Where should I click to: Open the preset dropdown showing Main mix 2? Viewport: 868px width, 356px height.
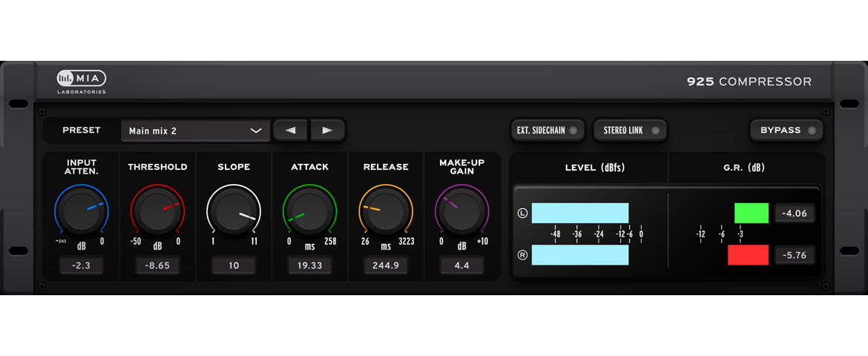195,131
